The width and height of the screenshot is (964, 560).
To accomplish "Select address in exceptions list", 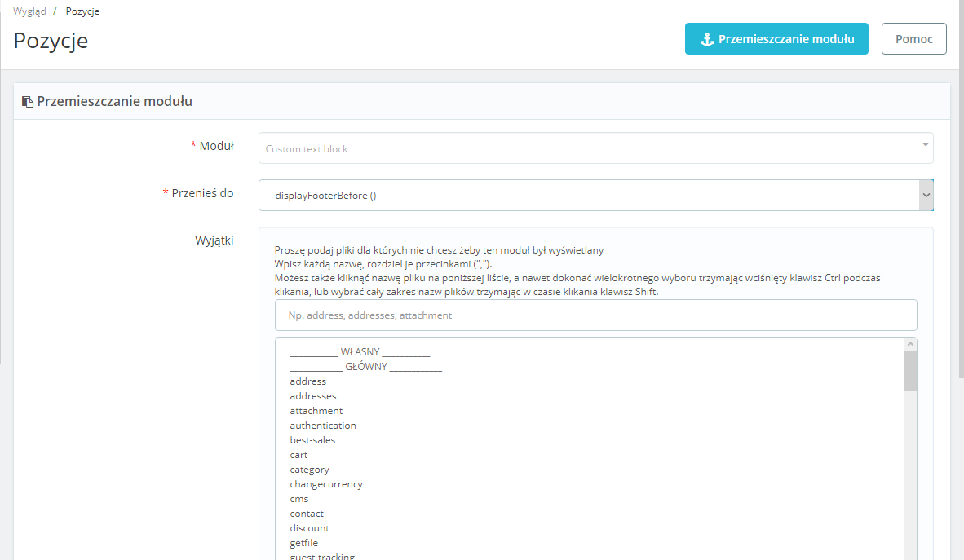I will (308, 381).
